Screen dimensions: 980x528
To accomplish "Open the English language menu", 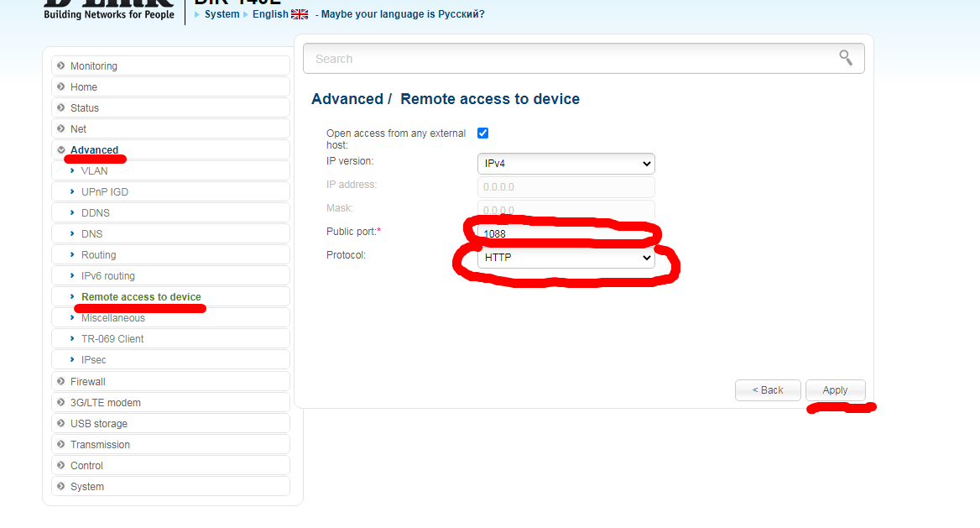I will pyautogui.click(x=270, y=13).
